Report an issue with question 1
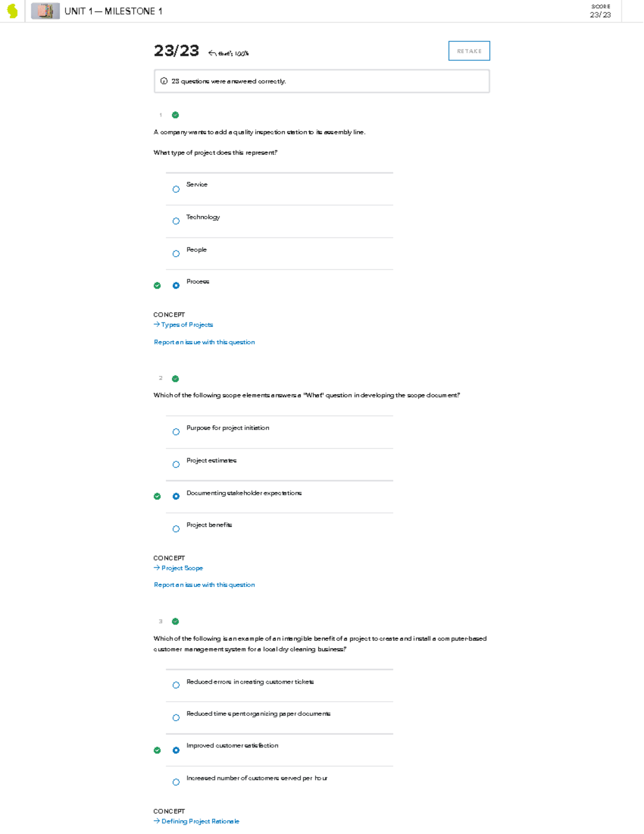The width and height of the screenshot is (644, 834). click(x=204, y=342)
